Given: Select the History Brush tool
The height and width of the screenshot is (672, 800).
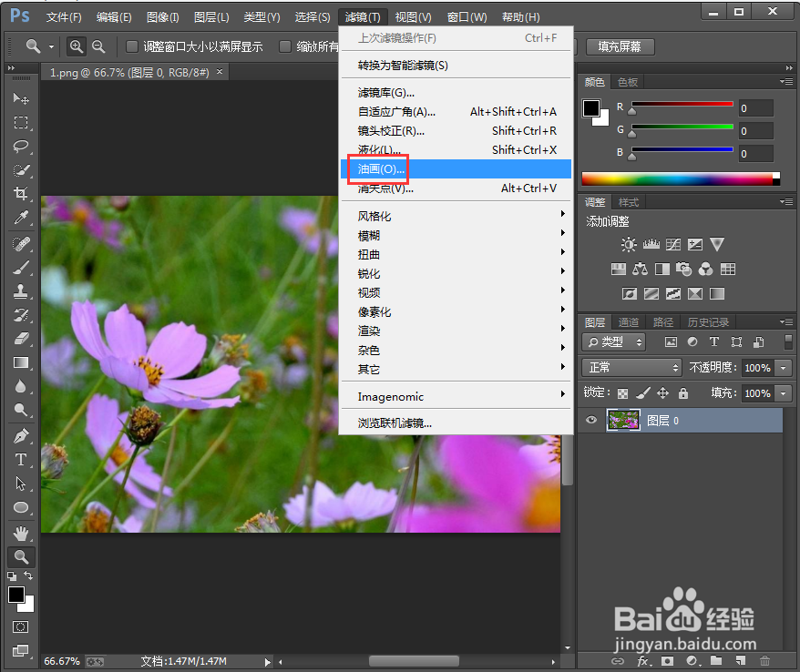Looking at the screenshot, I should 21,315.
